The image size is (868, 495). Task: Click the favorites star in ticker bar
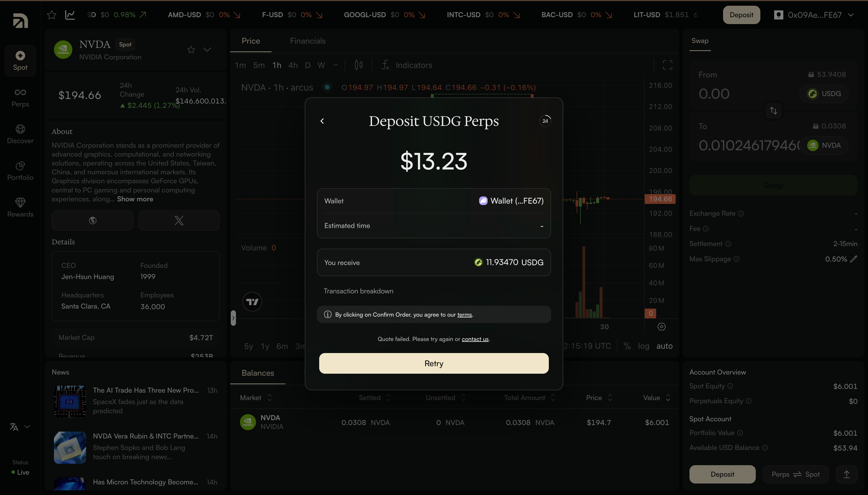(x=52, y=15)
